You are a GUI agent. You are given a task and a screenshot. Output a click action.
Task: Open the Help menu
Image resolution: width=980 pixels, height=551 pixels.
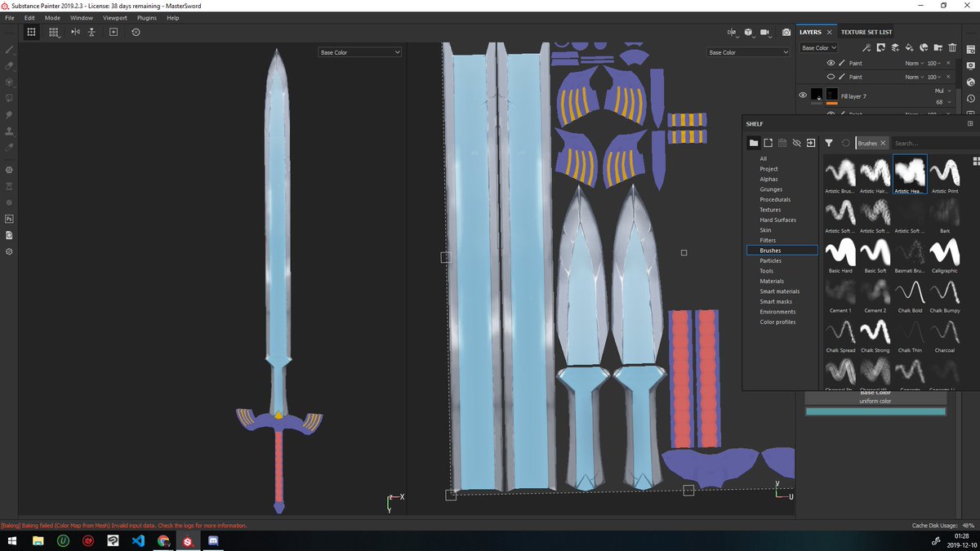(172, 17)
